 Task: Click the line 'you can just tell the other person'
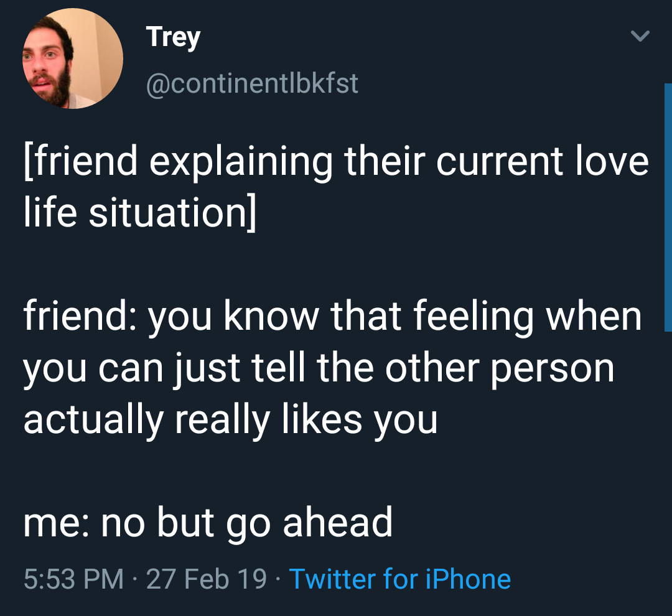(319, 369)
